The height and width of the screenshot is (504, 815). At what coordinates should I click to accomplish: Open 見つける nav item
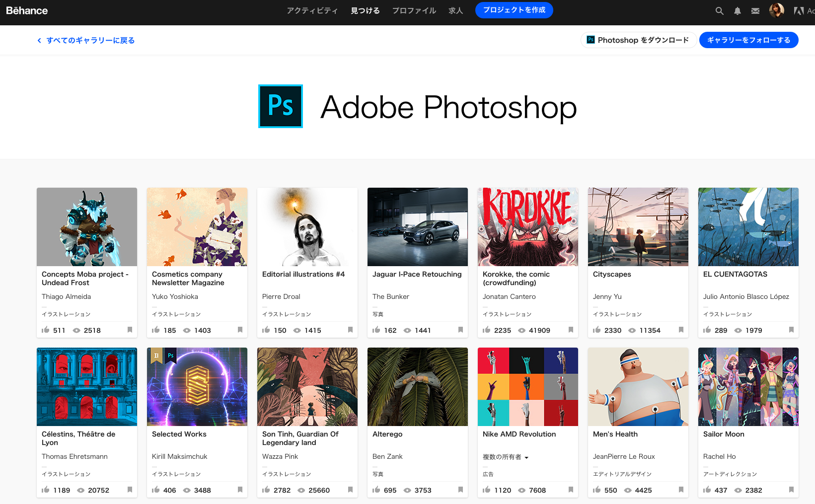[365, 10]
